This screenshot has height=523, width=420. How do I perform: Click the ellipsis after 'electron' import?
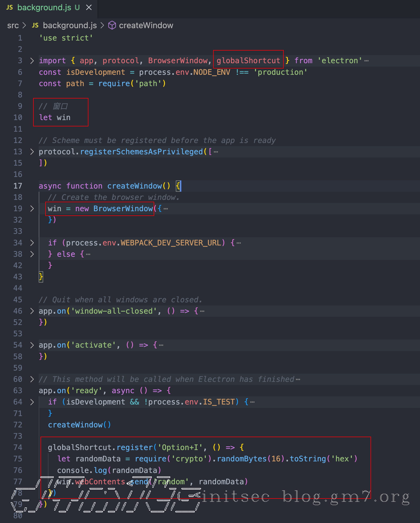coord(367,61)
